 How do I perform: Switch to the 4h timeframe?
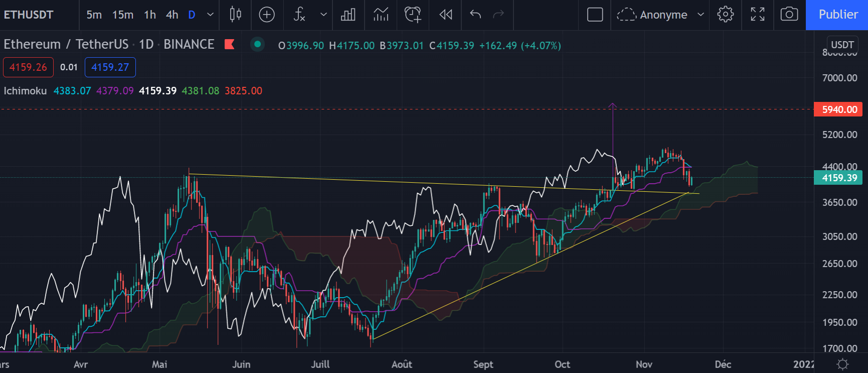click(172, 15)
